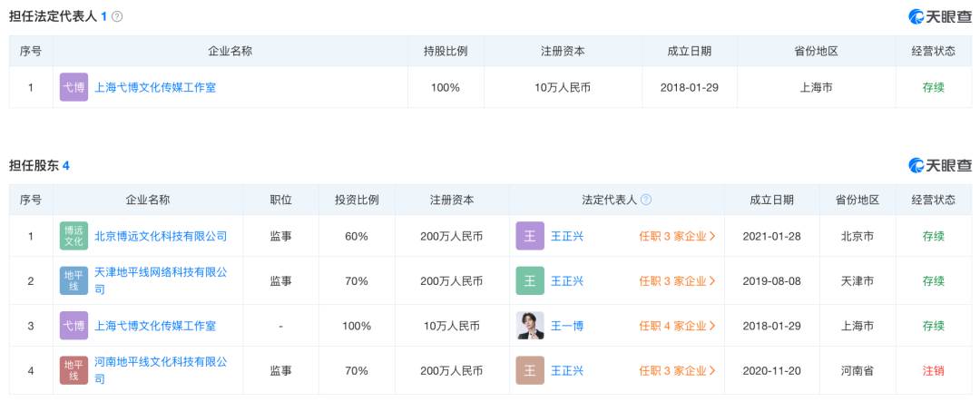Click 弋博 logo in legal representative table

tap(73, 87)
